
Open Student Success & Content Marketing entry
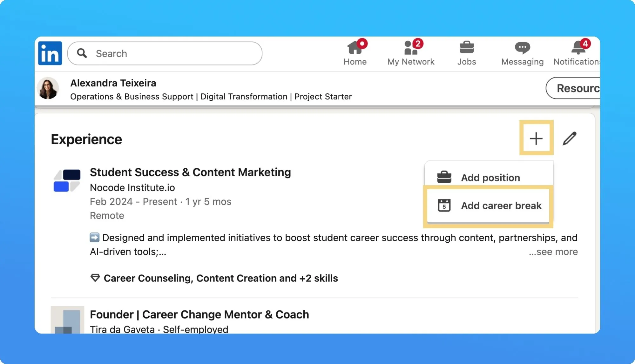[x=190, y=172]
